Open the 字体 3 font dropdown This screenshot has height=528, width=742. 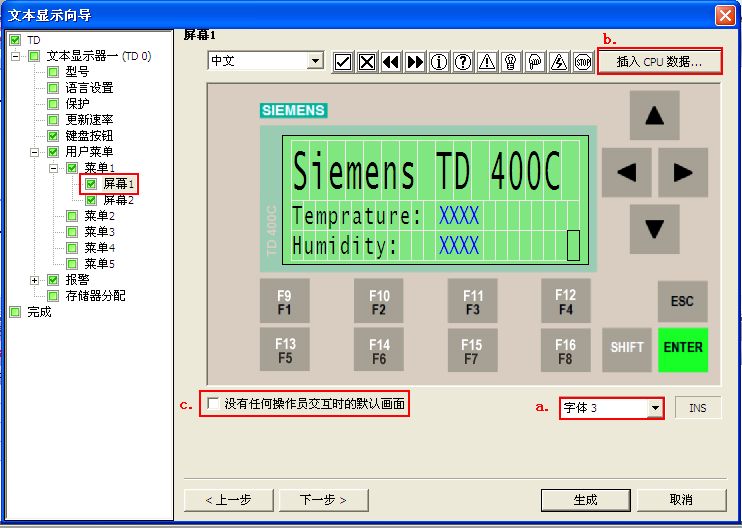coord(655,408)
